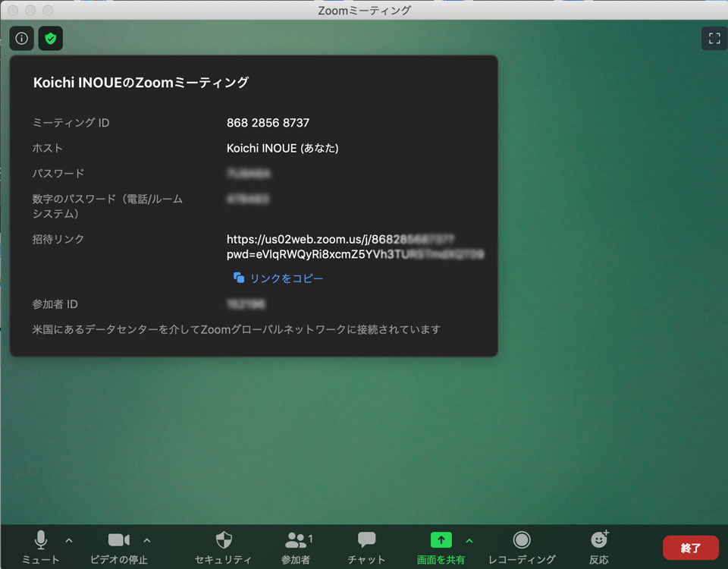This screenshot has height=569, width=728.
Task: Click the 参加者 ID label
Action: point(55,304)
